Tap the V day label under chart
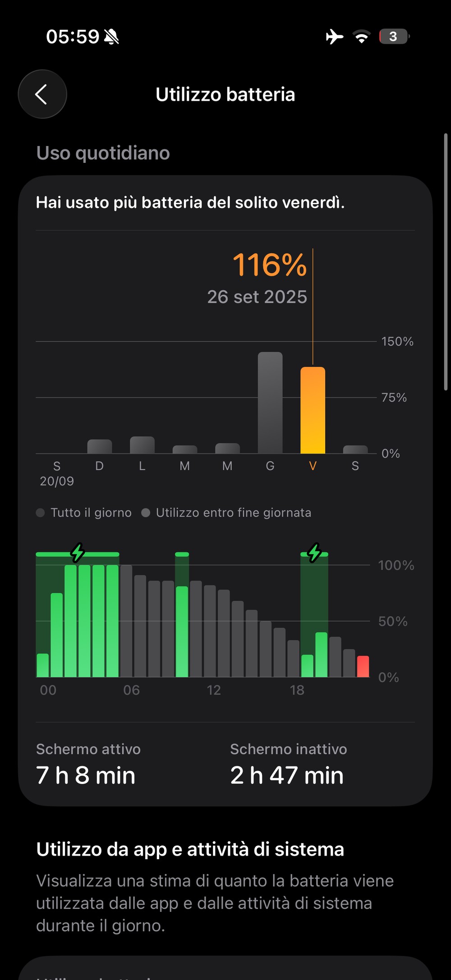Screen dimensions: 451x980 313,466
